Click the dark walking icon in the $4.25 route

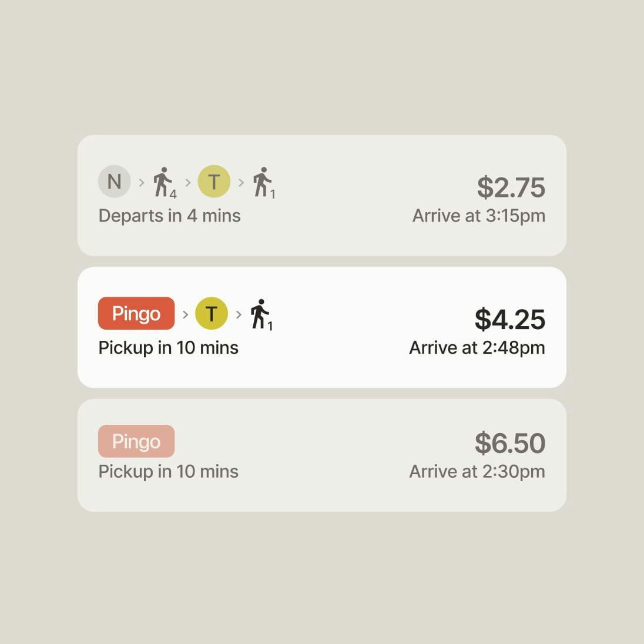(x=261, y=314)
